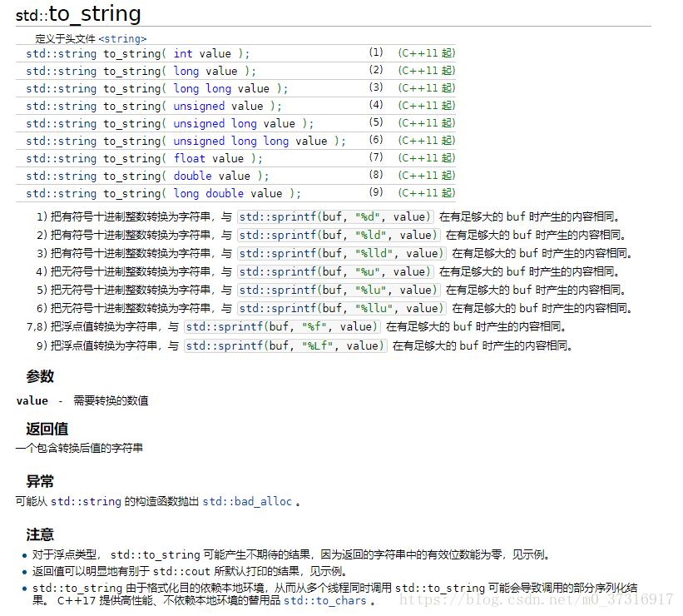Open the std::bad_alloc link
This screenshot has width=683, height=616.
pyautogui.click(x=247, y=501)
